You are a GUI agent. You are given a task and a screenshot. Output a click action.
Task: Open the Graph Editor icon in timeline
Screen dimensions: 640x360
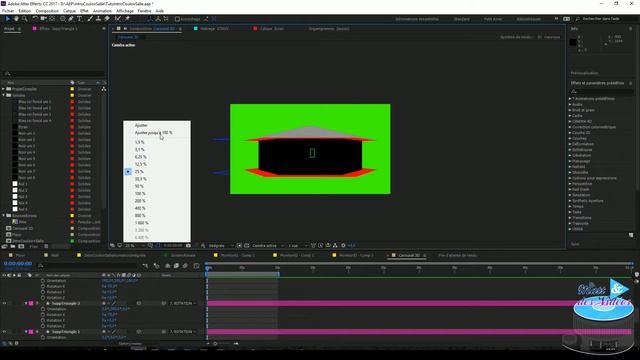click(x=196, y=266)
